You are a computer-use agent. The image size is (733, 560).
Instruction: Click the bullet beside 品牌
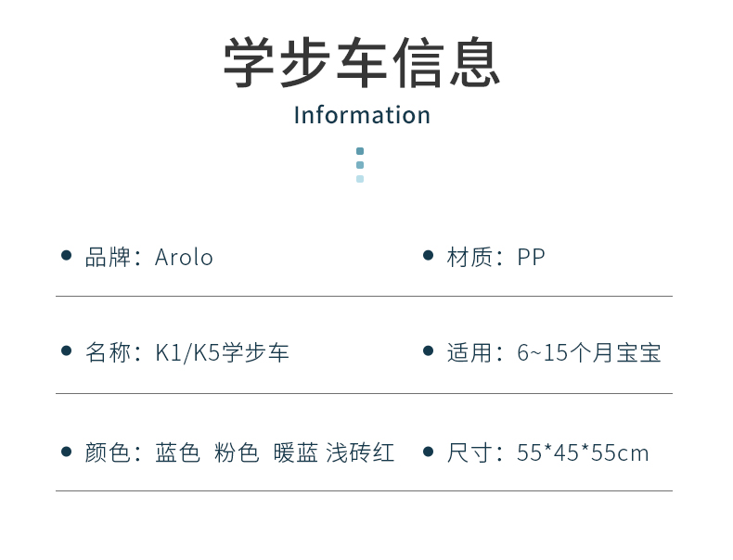pyautogui.click(x=67, y=255)
